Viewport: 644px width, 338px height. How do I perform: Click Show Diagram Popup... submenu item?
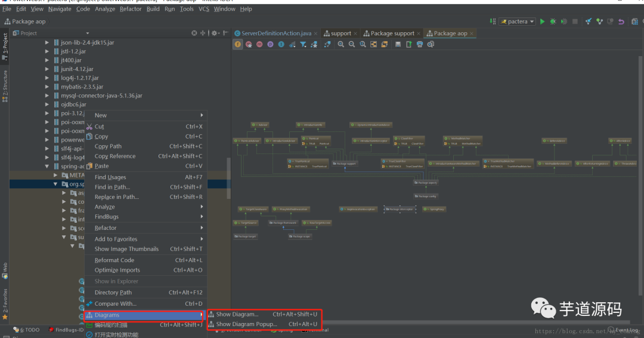(x=264, y=324)
